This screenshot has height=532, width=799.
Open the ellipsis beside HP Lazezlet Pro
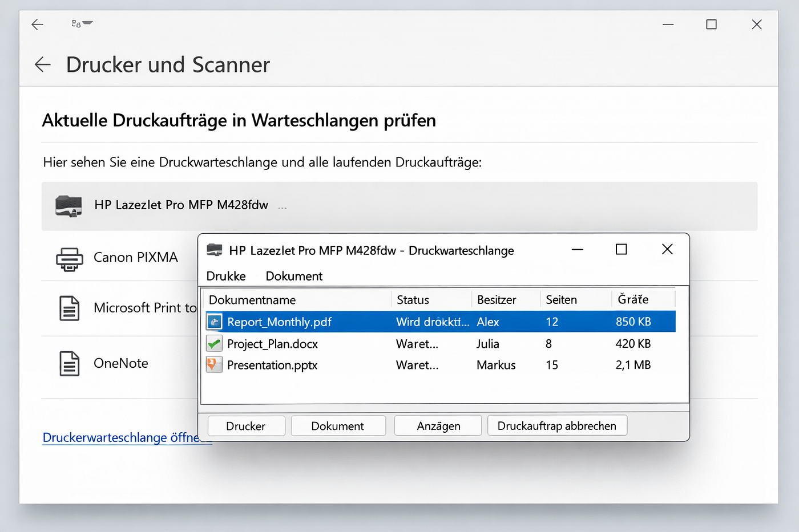[x=282, y=208]
